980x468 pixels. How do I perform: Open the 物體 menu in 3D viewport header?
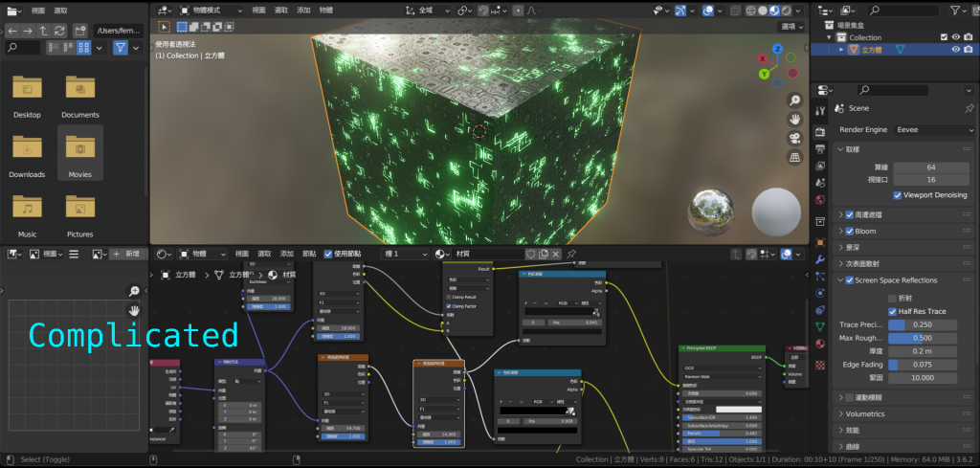[x=326, y=9]
